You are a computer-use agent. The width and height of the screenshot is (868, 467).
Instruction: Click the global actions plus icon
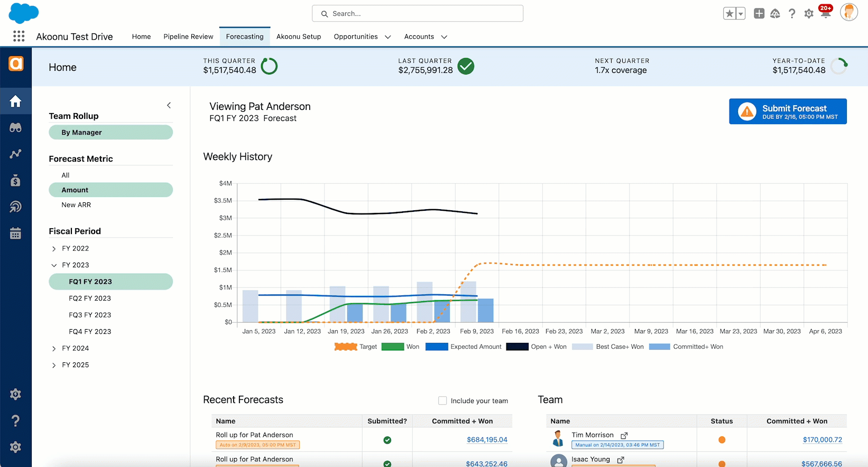coord(759,14)
